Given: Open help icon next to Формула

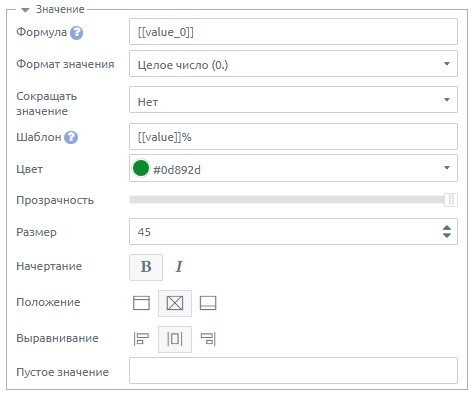Looking at the screenshot, I should click(x=76, y=33).
